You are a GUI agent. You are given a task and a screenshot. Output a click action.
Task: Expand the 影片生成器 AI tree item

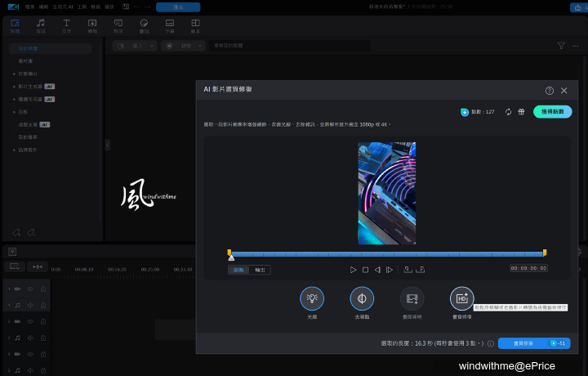coord(14,87)
